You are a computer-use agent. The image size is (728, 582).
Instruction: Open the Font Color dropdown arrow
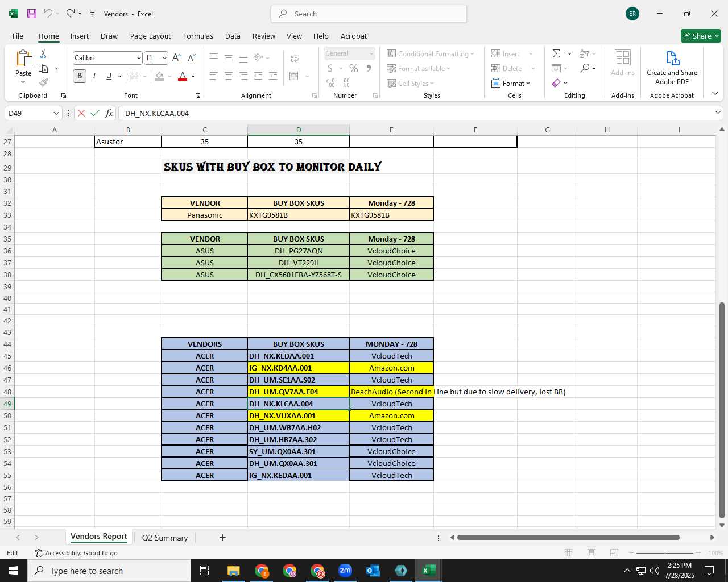click(x=193, y=76)
